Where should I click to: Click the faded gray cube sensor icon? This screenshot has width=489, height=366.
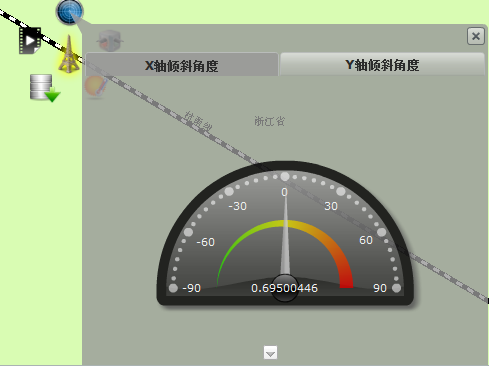coord(110,41)
